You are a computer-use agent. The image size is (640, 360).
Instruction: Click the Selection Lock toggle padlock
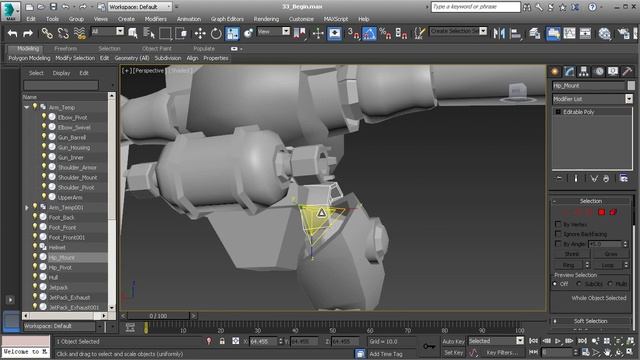click(222, 341)
